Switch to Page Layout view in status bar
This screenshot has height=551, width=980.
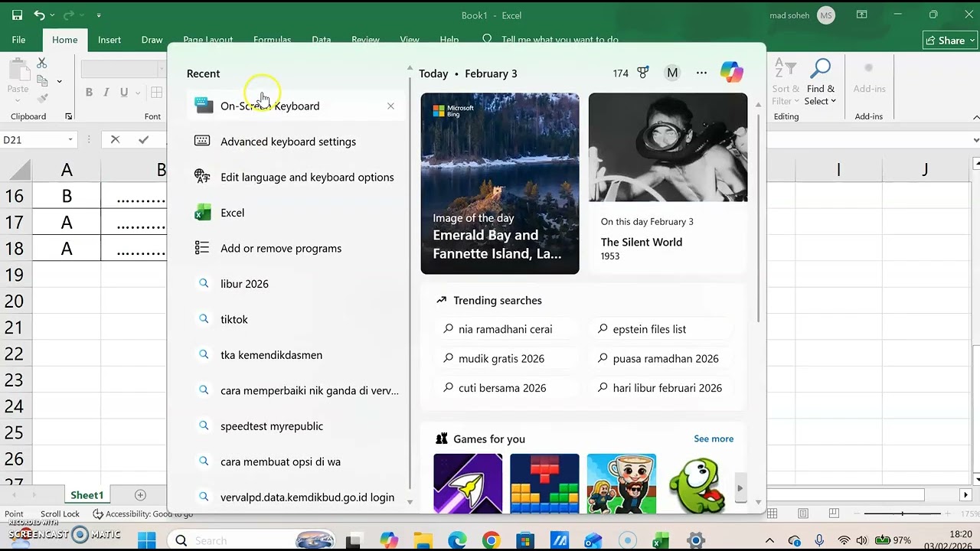point(803,514)
